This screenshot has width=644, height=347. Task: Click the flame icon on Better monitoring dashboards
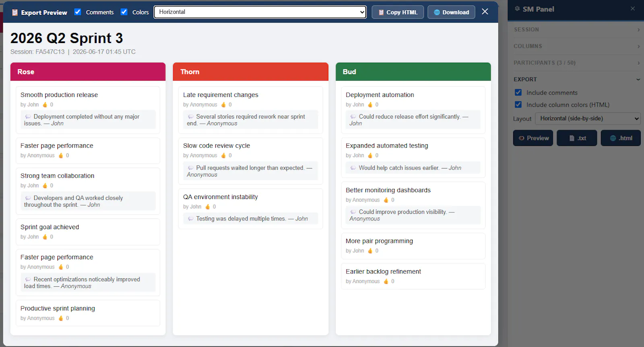click(386, 200)
